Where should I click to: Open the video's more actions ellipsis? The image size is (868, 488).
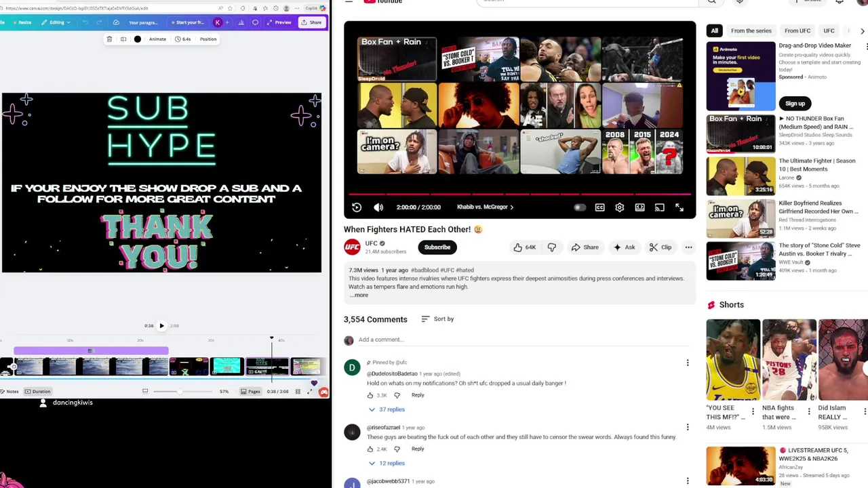pos(688,247)
